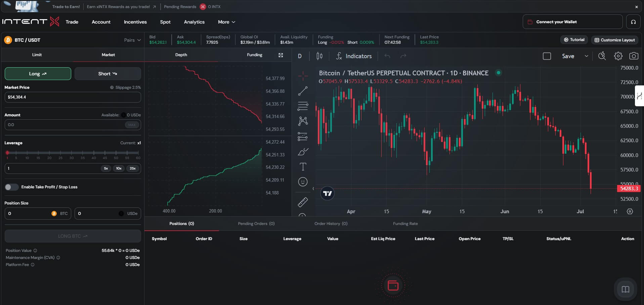The height and width of the screenshot is (305, 644).
Task: Select the ruler measure tool
Action: coord(303,202)
